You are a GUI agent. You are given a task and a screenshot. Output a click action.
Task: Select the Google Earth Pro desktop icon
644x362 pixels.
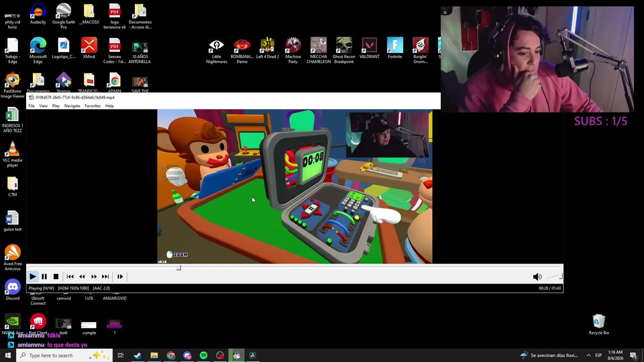click(63, 16)
